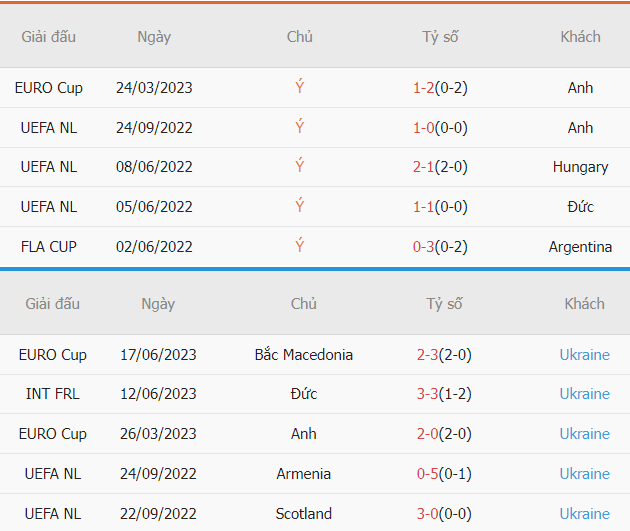Click the 1-2(0-2) score
630x531 pixels.
tap(440, 88)
